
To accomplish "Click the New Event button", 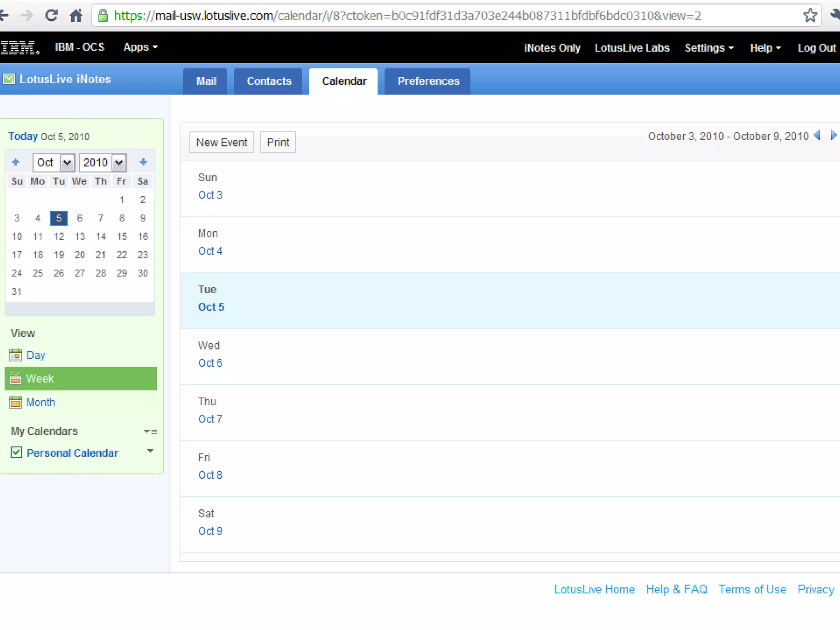I will tap(221, 142).
